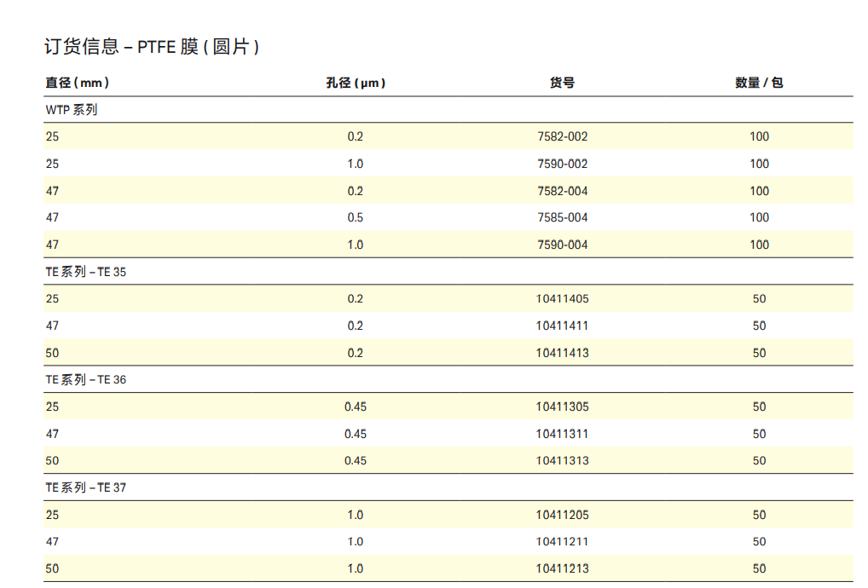Image resolution: width=868 pixels, height=588 pixels.
Task: Click catalog number 7590-004
Action: (x=562, y=245)
